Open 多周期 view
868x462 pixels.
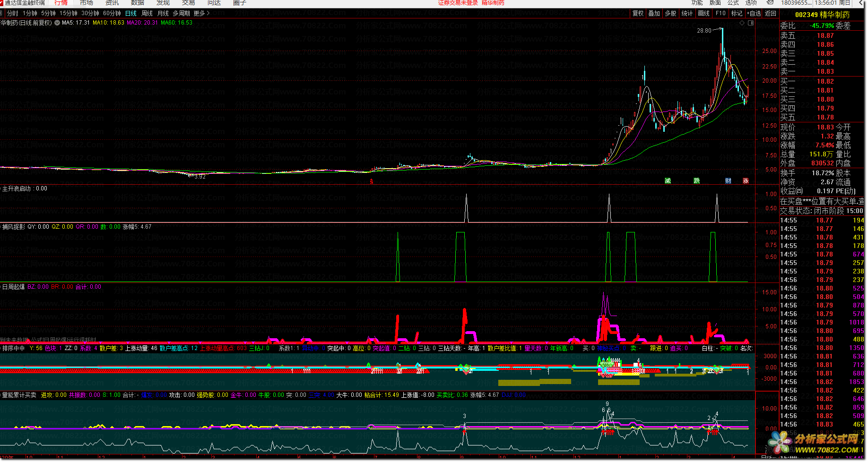pyautogui.click(x=181, y=13)
